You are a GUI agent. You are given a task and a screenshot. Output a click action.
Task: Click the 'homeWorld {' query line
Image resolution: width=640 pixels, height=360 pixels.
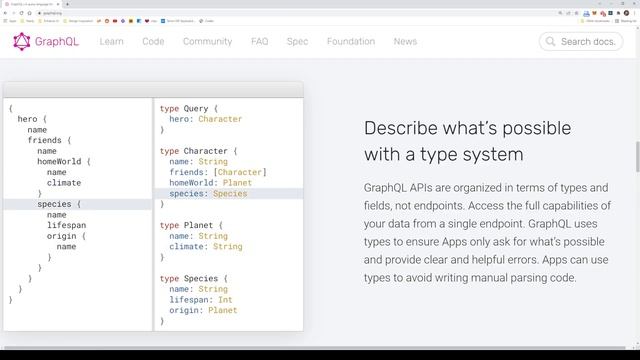click(64, 162)
